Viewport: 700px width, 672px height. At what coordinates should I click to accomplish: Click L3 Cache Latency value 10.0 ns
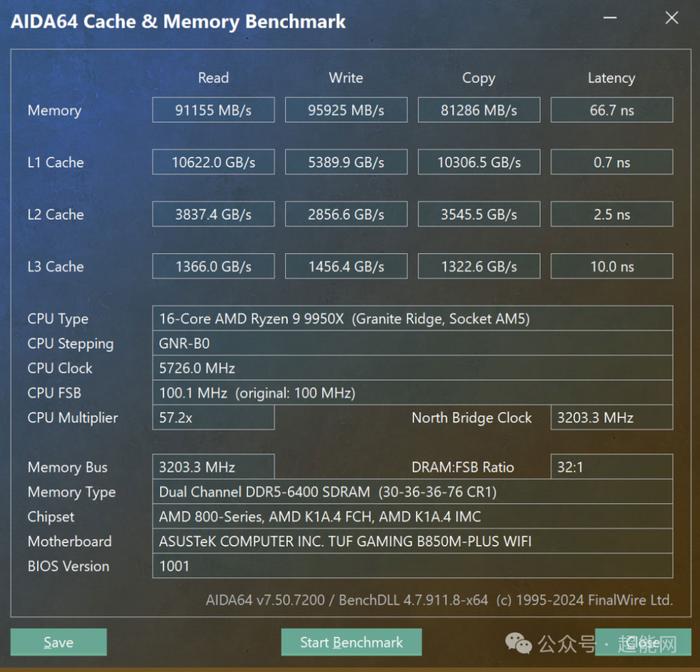(x=612, y=267)
